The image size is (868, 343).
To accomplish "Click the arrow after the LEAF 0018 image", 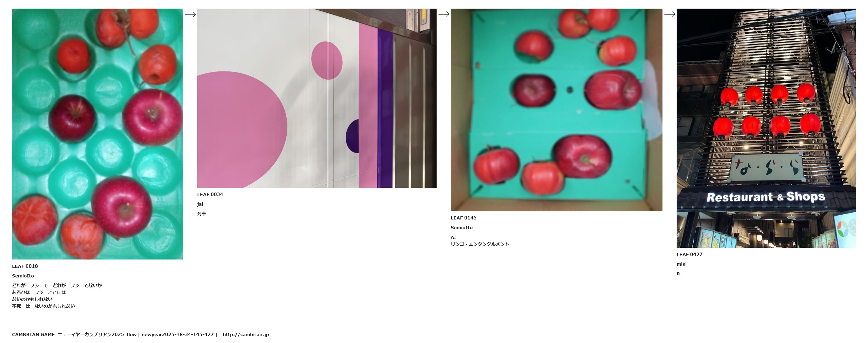I will (190, 14).
